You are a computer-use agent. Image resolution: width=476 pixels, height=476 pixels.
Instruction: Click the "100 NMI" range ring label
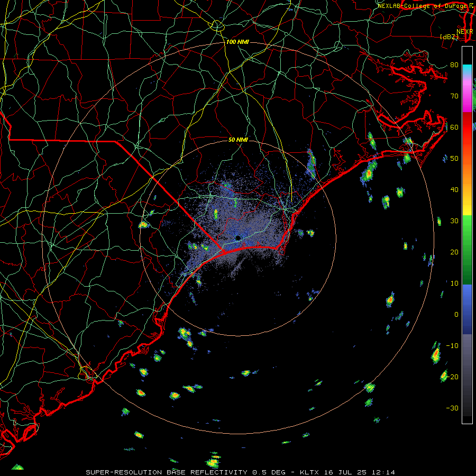pos(237,42)
